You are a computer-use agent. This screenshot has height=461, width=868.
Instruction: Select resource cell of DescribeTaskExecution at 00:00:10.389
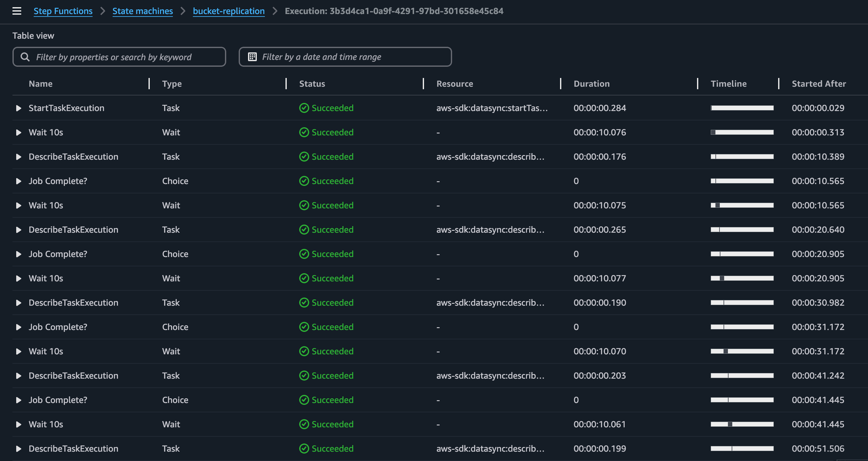tap(490, 157)
